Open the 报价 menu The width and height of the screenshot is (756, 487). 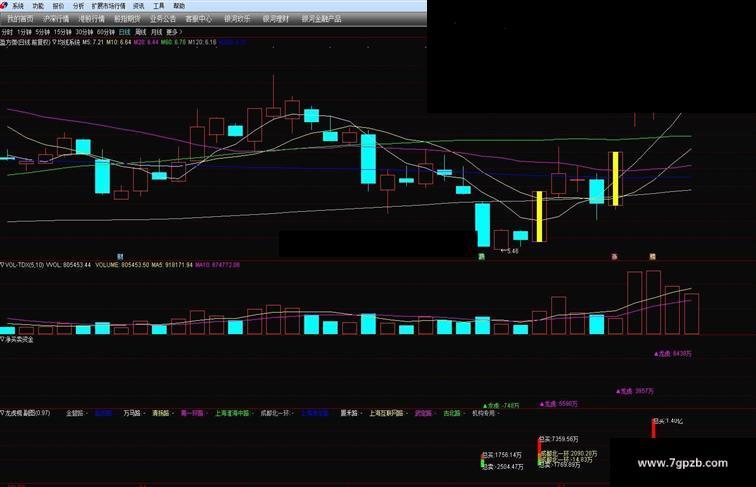[58, 6]
